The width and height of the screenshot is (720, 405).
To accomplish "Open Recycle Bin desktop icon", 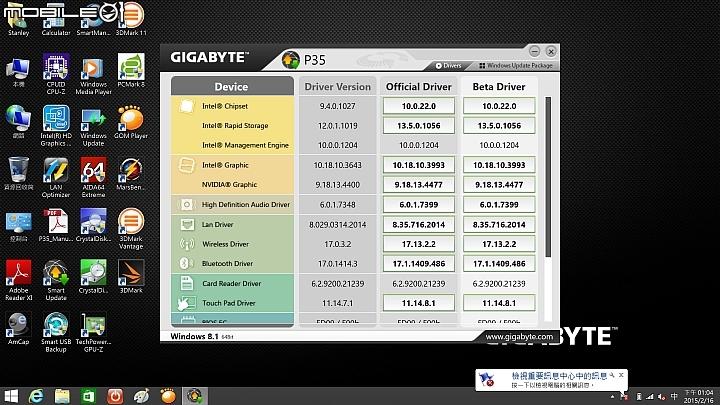I will pyautogui.click(x=18, y=174).
